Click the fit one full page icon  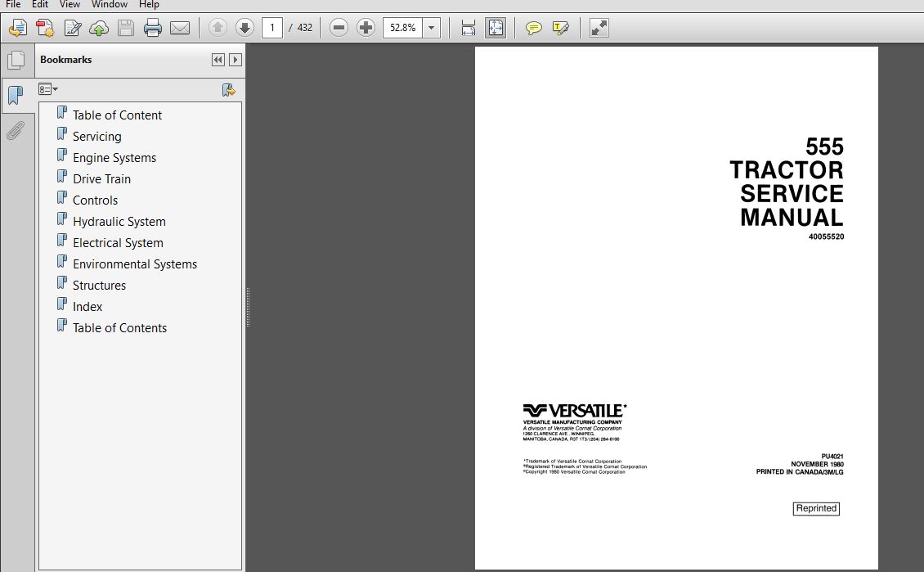point(496,28)
